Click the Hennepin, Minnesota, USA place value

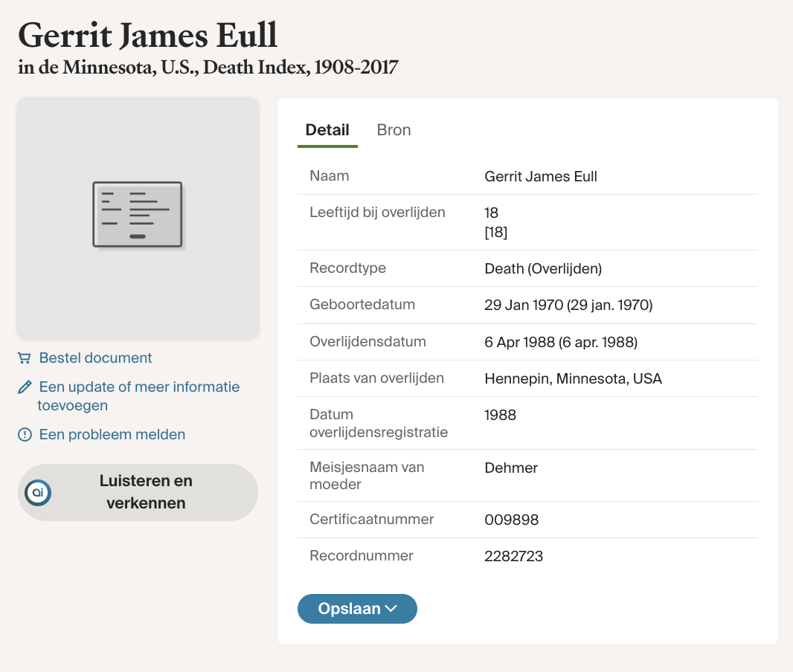pyautogui.click(x=573, y=379)
